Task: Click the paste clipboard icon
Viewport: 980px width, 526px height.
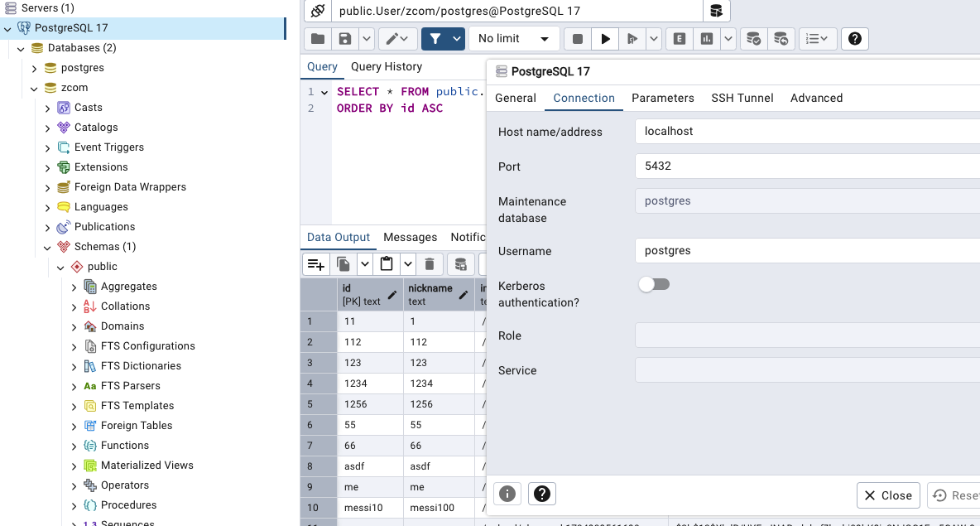Action: pyautogui.click(x=387, y=264)
